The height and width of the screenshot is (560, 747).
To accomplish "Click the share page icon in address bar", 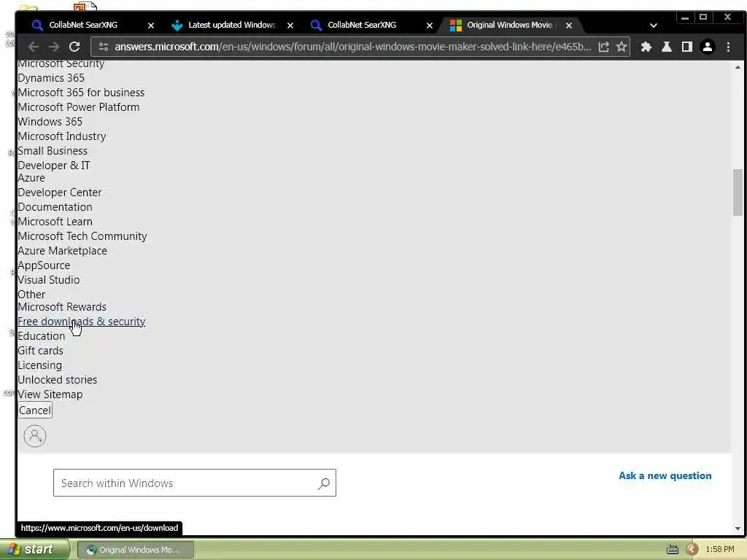I will click(x=603, y=47).
